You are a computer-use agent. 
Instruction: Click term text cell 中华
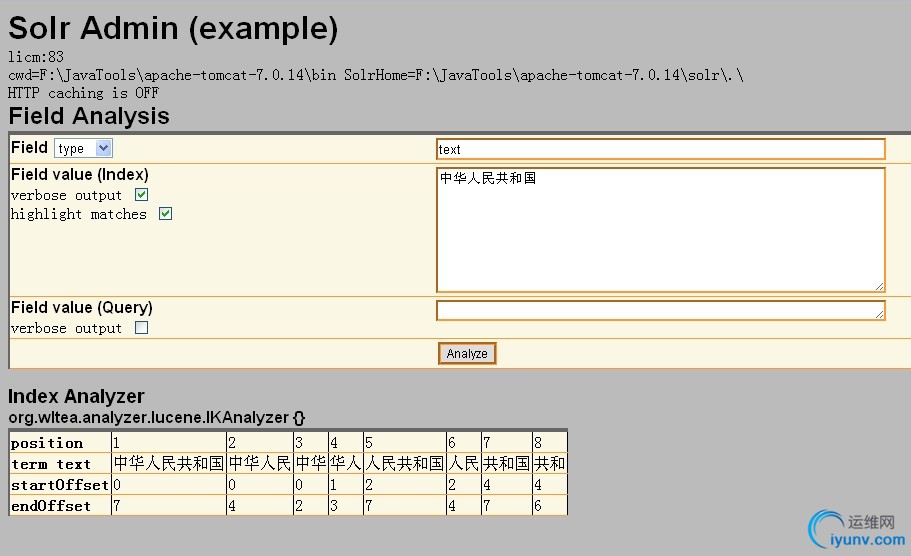(311, 463)
